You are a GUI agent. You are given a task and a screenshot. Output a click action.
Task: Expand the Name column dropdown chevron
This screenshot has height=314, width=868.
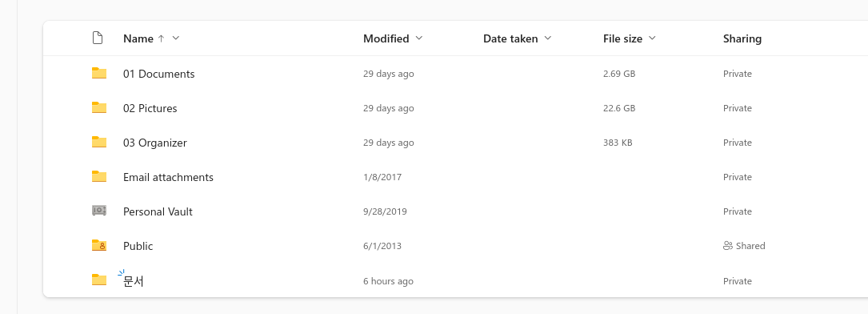click(176, 38)
